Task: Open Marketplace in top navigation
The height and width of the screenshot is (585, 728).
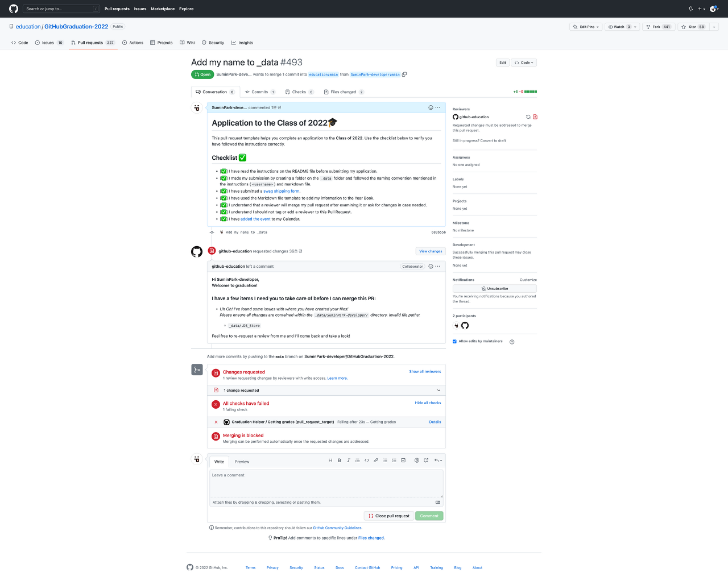Action: click(x=163, y=9)
